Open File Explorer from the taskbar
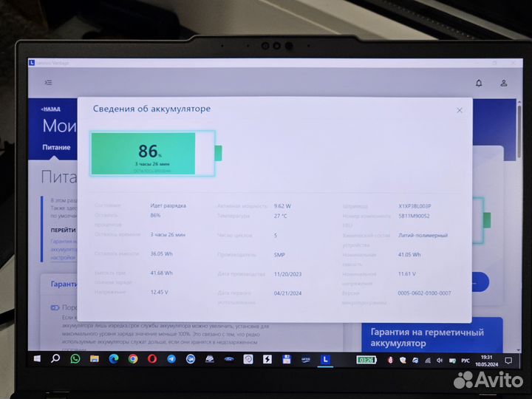 coord(95,359)
